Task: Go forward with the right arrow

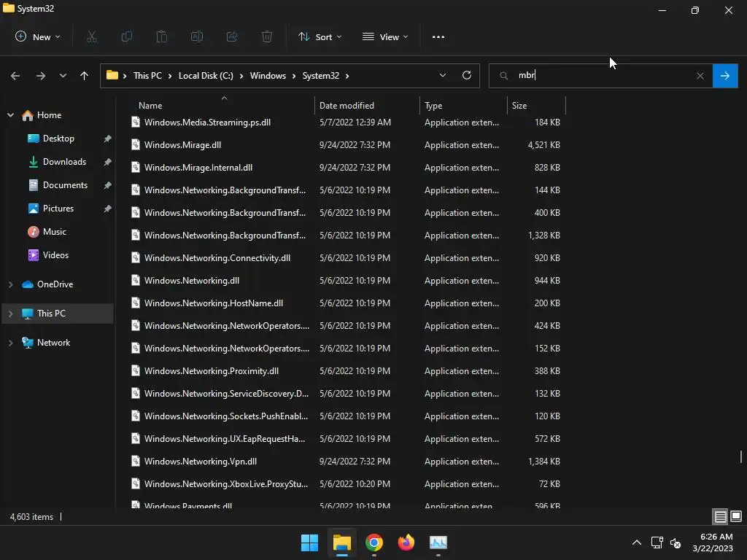Action: pos(41,76)
